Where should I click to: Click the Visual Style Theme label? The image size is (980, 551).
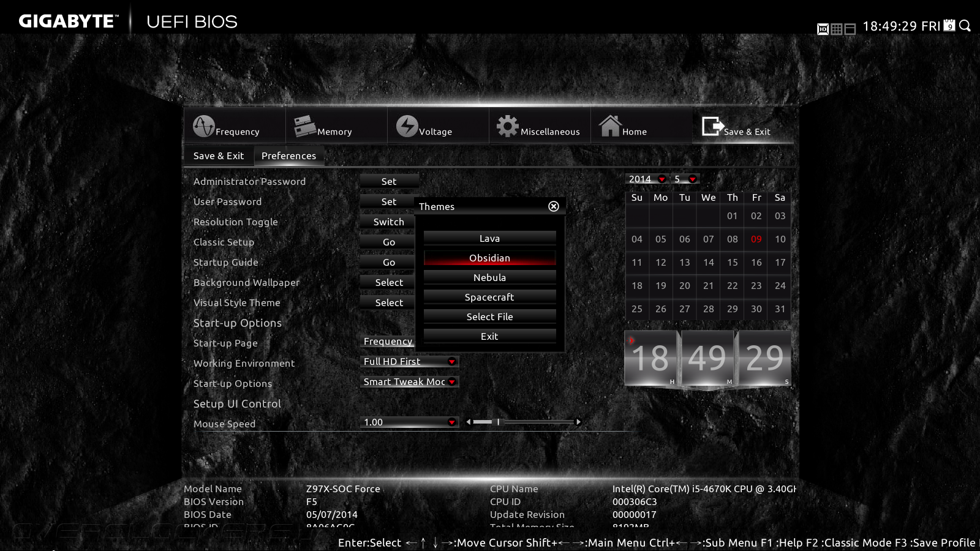point(237,302)
